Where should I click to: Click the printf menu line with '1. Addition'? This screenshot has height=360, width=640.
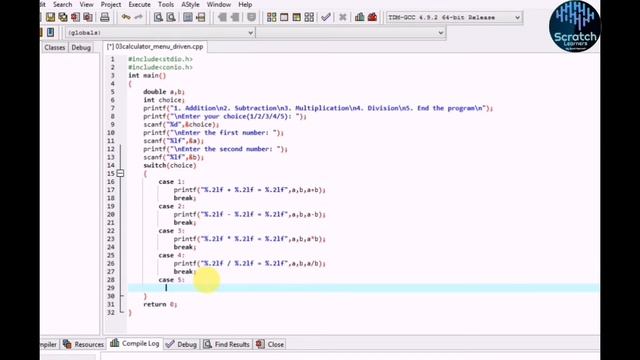click(x=318, y=108)
